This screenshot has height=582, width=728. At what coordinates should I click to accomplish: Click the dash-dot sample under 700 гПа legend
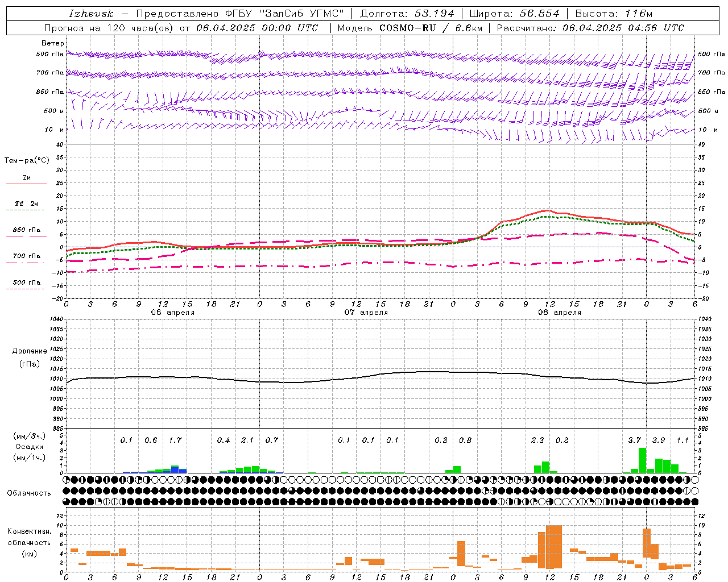point(25,263)
